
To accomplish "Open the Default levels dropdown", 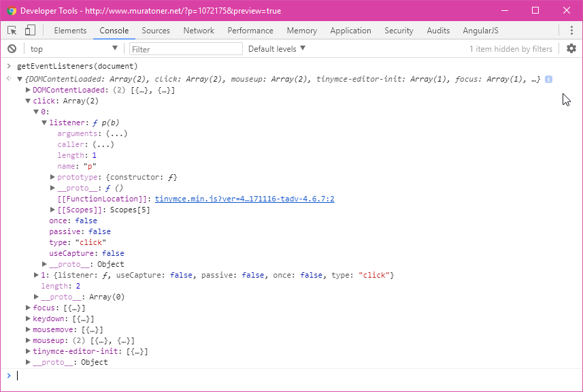I will 277,49.
